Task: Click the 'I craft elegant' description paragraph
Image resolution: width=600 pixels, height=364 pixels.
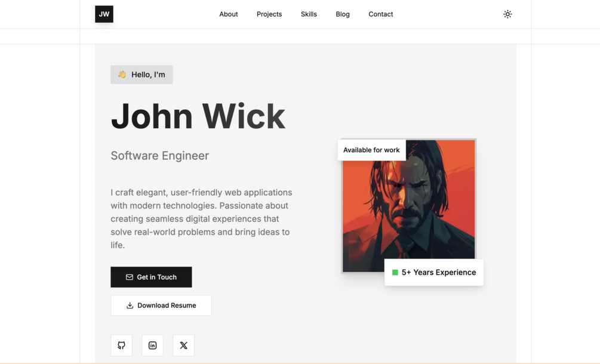Action: (202, 219)
